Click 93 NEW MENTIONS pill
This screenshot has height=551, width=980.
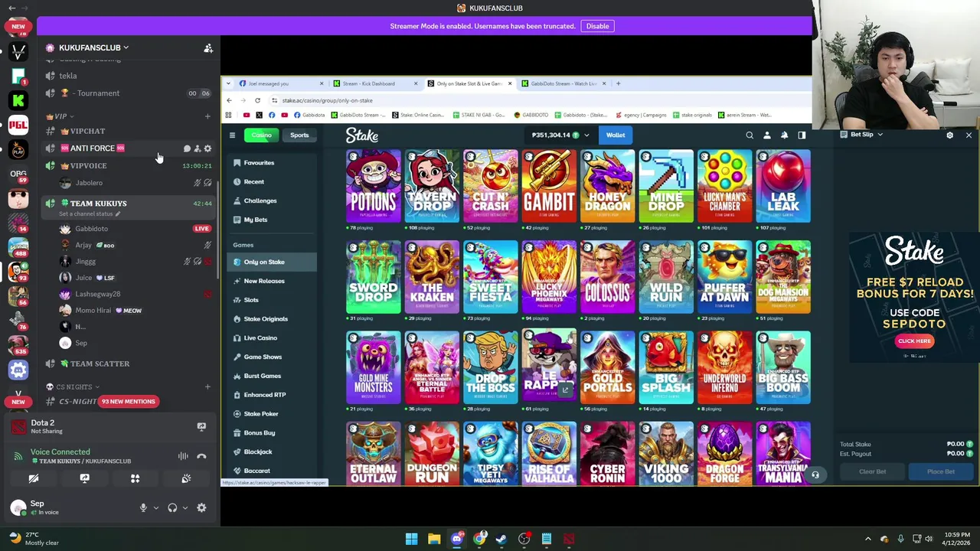(128, 402)
